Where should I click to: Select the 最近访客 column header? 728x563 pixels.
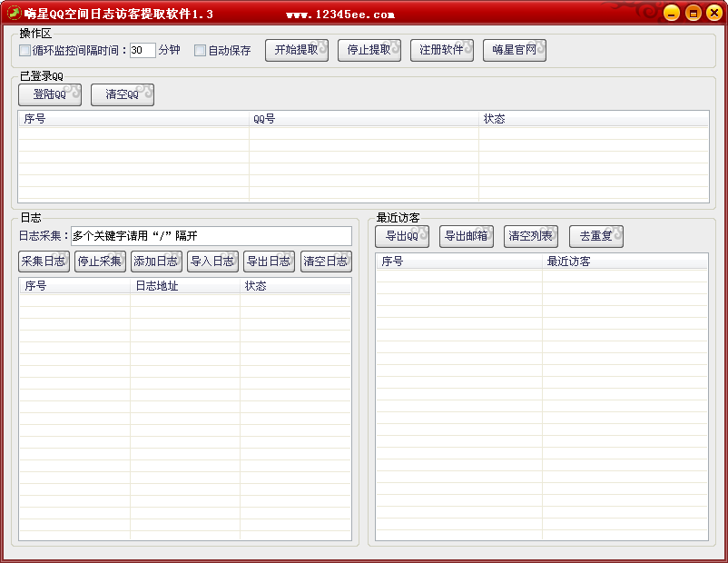(x=625, y=262)
